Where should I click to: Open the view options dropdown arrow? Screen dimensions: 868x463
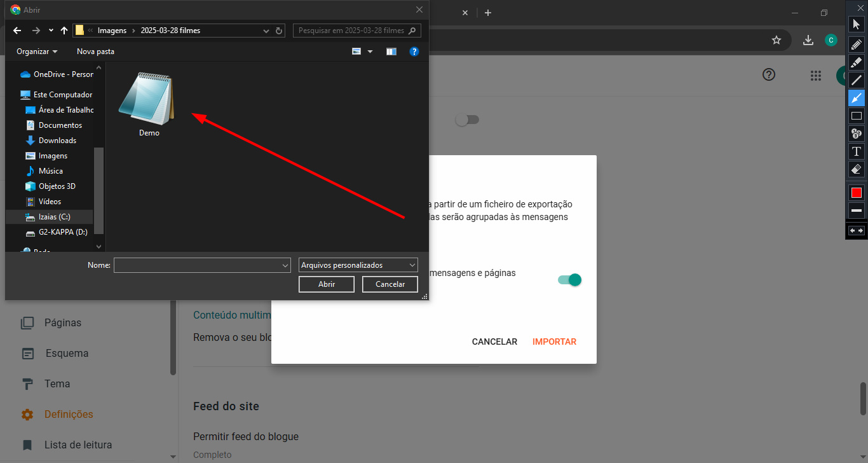click(x=370, y=51)
